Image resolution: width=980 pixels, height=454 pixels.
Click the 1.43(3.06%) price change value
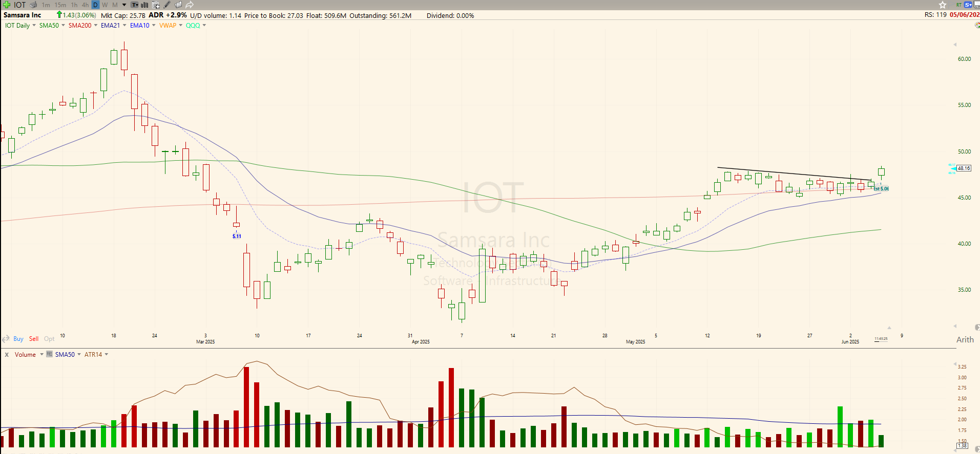coord(79,15)
